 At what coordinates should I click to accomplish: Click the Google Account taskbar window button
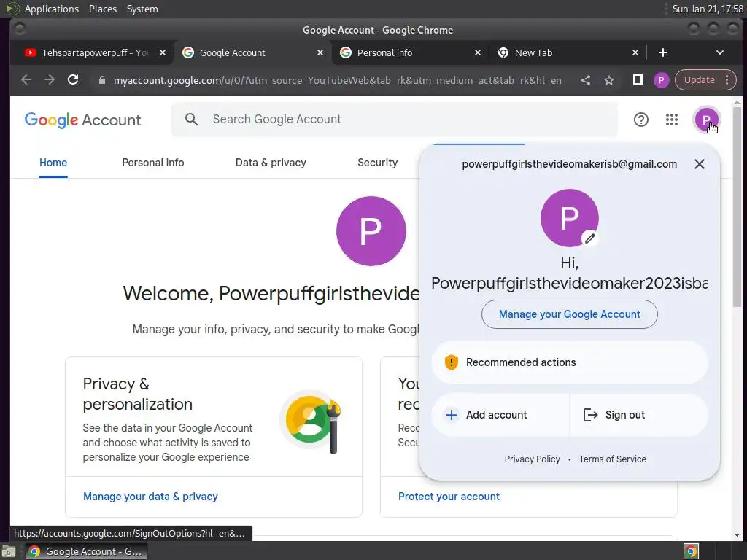point(86,551)
